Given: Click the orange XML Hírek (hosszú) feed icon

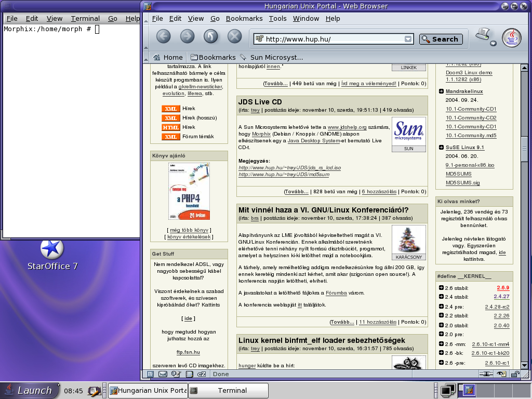Looking at the screenshot, I should (x=170, y=118).
